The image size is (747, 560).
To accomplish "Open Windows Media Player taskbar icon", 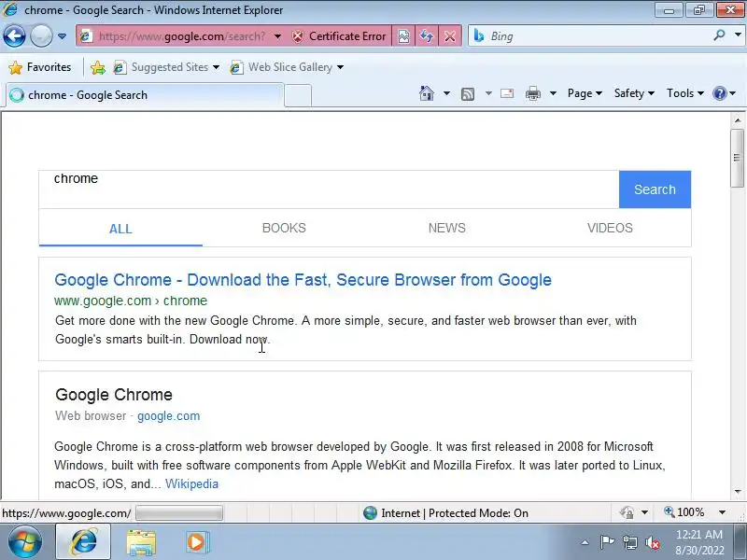I will pyautogui.click(x=197, y=542).
